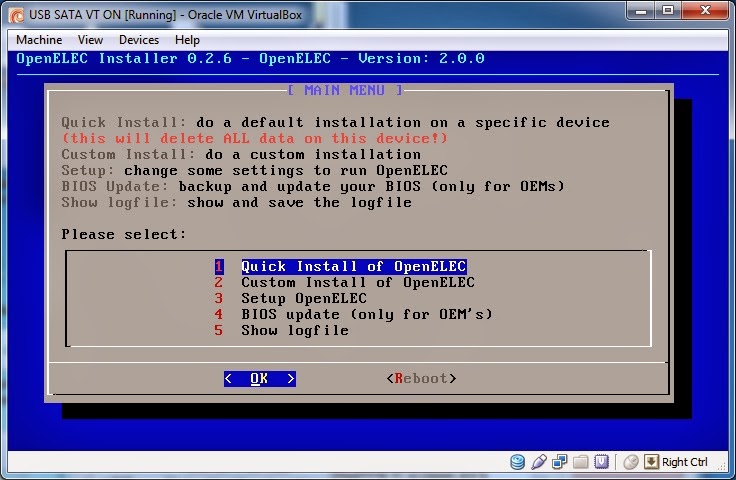Open the Help menu
The height and width of the screenshot is (480, 736).
(x=187, y=40)
